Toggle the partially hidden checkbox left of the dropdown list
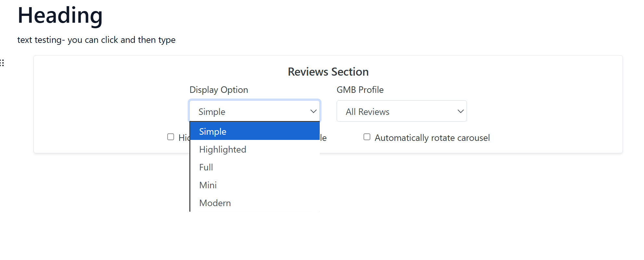This screenshot has height=260, width=644. pyautogui.click(x=171, y=137)
